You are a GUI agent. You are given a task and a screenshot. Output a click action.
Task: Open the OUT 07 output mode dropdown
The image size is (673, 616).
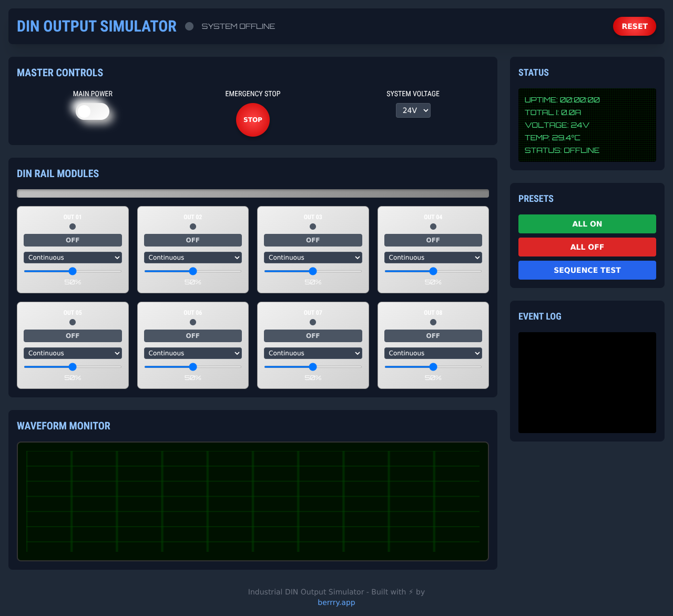coord(313,353)
